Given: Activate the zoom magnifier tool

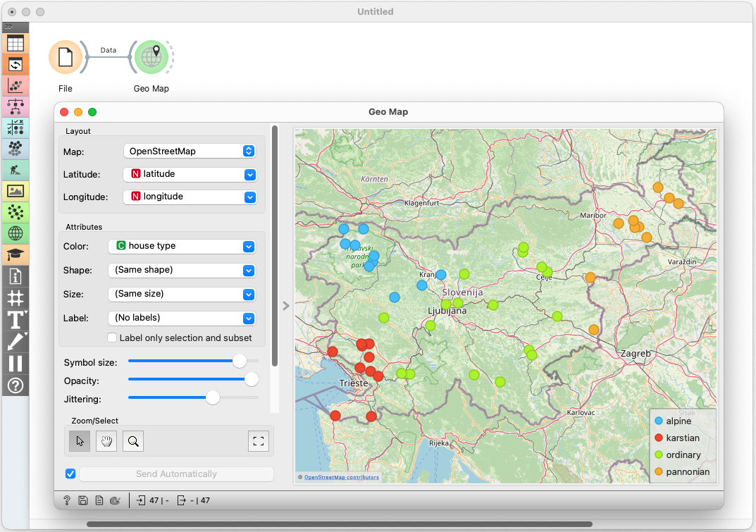Looking at the screenshot, I should [x=133, y=441].
